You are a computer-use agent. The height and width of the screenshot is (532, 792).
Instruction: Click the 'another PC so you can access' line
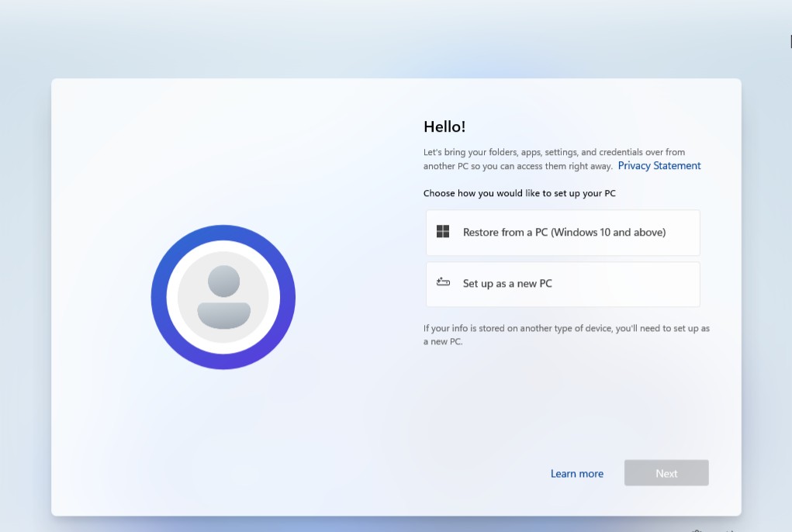(517, 166)
